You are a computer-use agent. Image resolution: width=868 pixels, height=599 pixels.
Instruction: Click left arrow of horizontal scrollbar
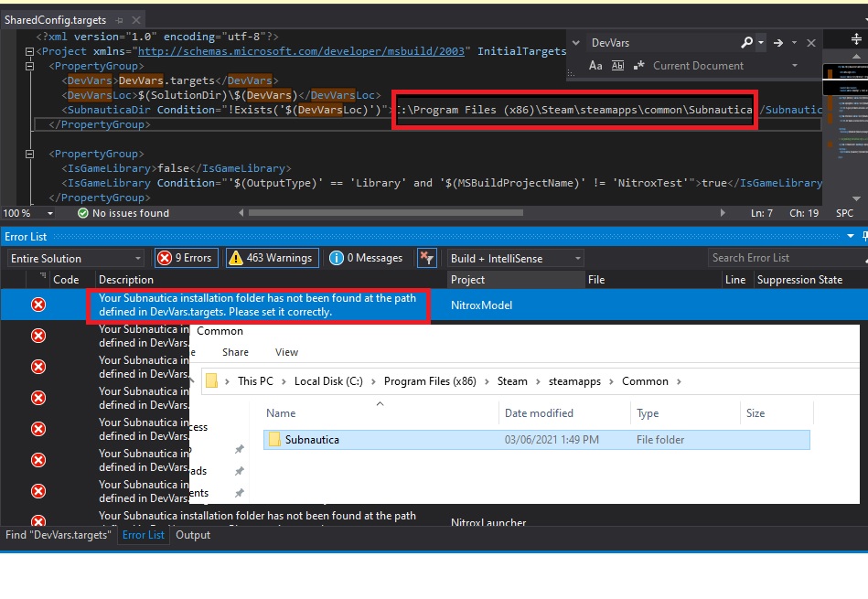coord(241,213)
